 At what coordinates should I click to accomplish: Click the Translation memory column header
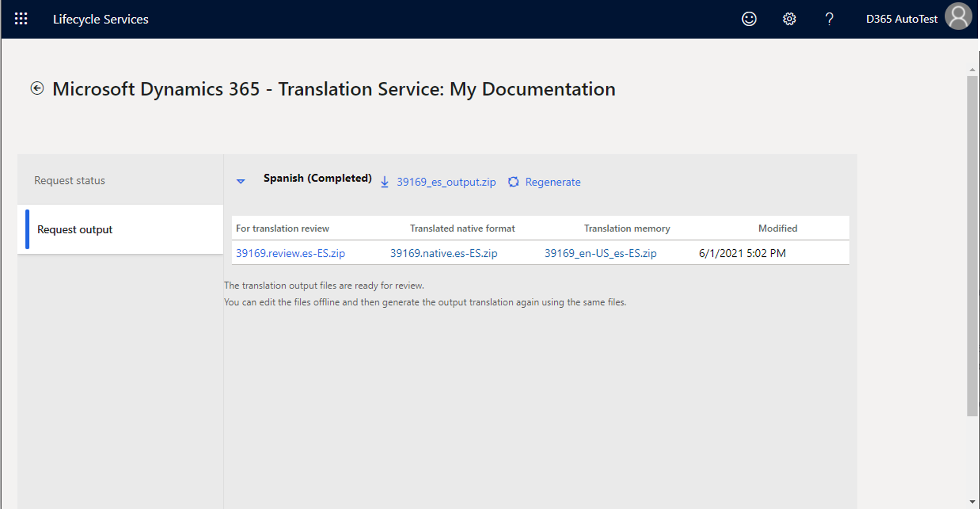click(x=627, y=228)
